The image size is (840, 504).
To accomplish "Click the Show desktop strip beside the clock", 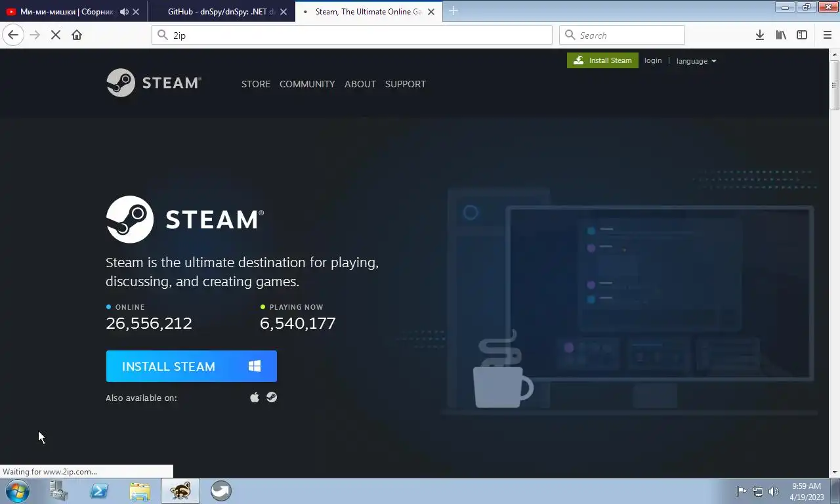I will pyautogui.click(x=835, y=491).
